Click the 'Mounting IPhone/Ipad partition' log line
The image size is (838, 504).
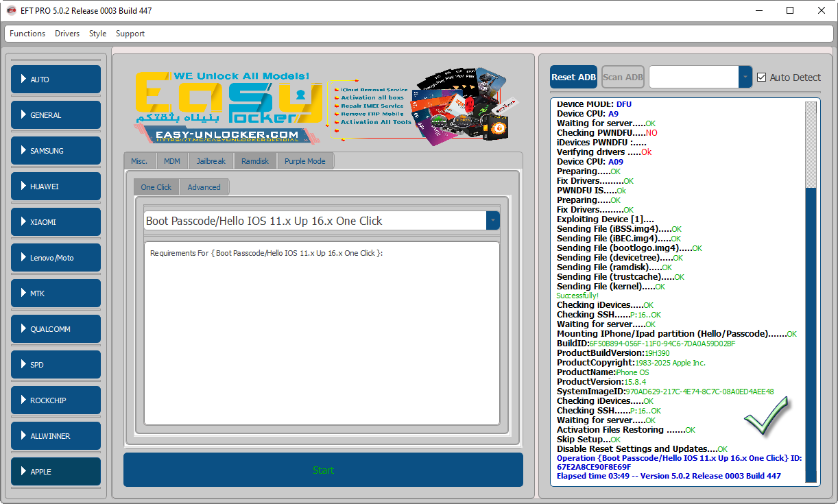(x=677, y=334)
